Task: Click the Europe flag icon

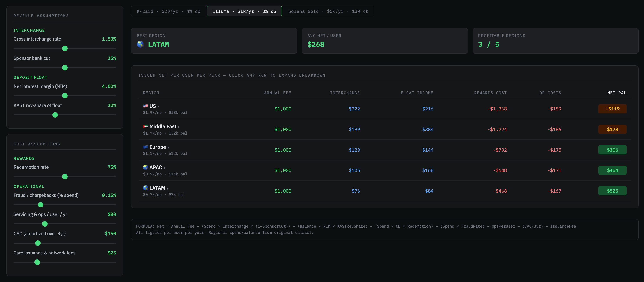Action: point(145,147)
